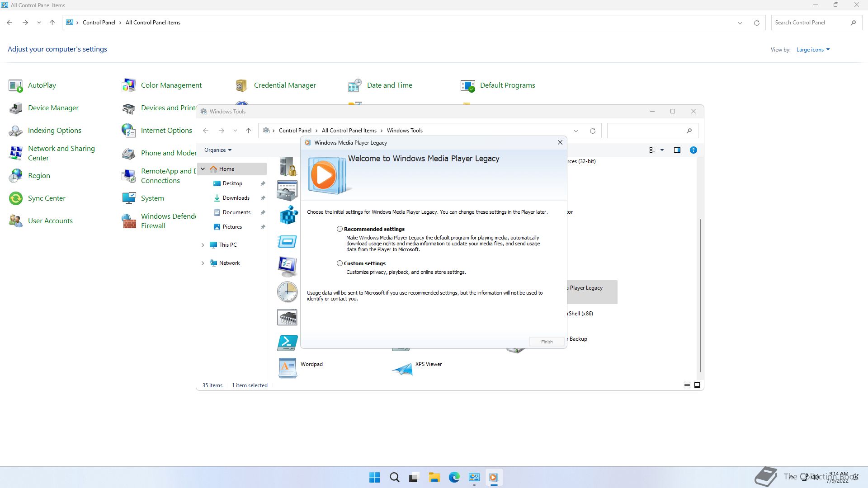This screenshot has width=868, height=488.
Task: Select Downloads in navigation pane
Action: click(x=236, y=198)
